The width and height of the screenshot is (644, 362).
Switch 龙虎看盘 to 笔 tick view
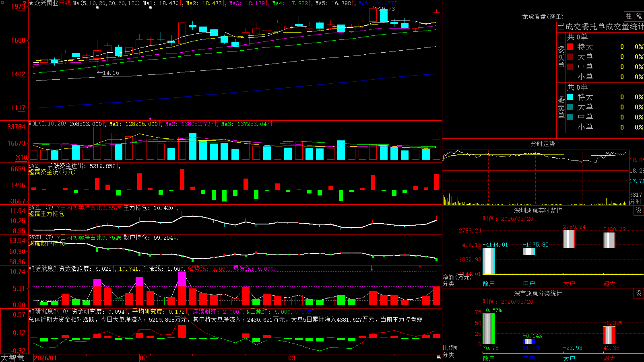[639, 16]
